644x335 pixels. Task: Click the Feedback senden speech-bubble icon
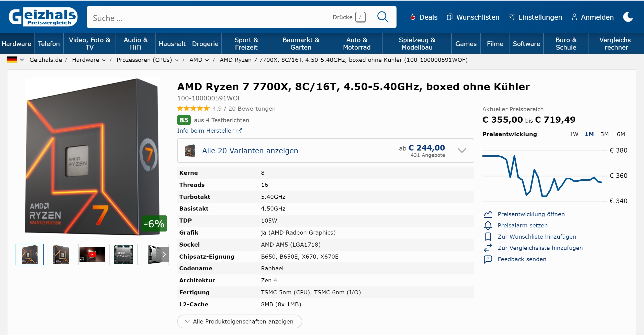tap(488, 259)
